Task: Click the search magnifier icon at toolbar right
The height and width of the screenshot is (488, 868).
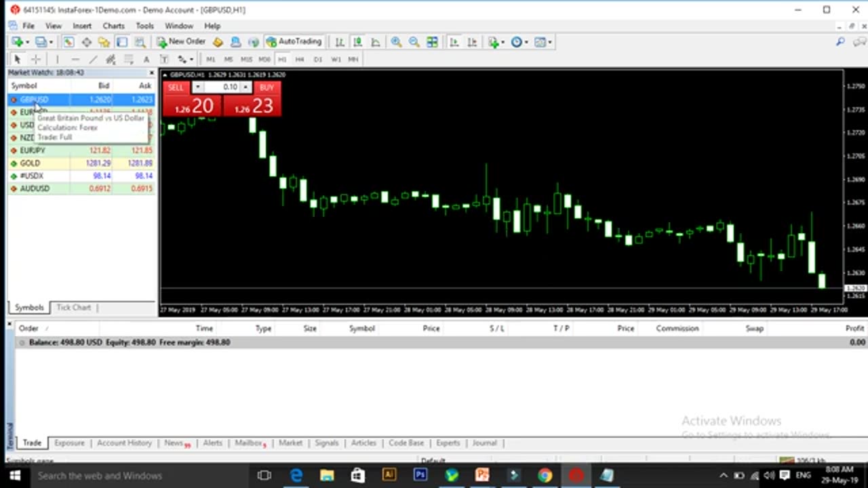Action: point(840,42)
